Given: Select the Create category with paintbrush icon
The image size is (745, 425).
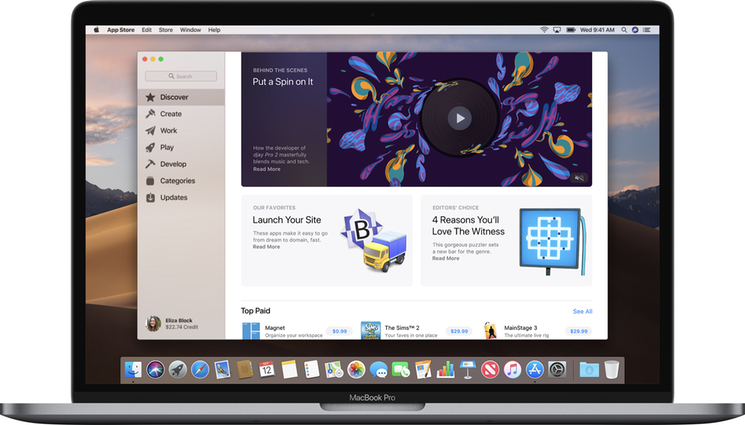Looking at the screenshot, I should pos(170,114).
